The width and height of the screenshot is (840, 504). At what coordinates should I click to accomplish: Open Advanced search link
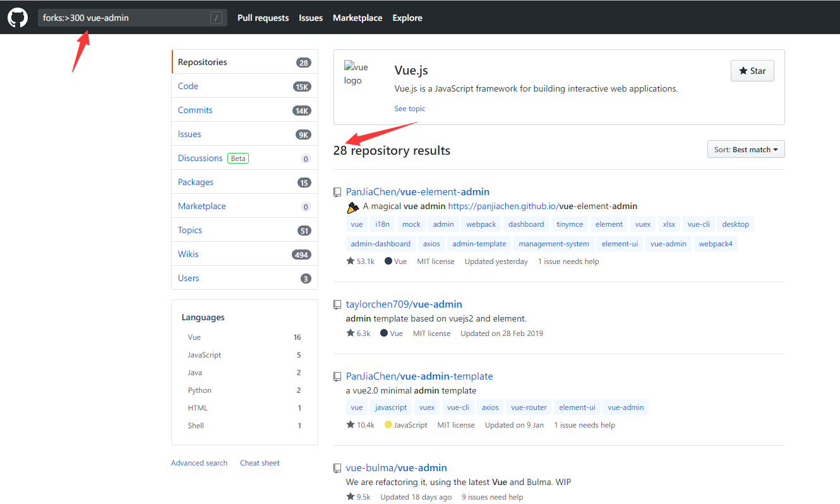pos(199,463)
